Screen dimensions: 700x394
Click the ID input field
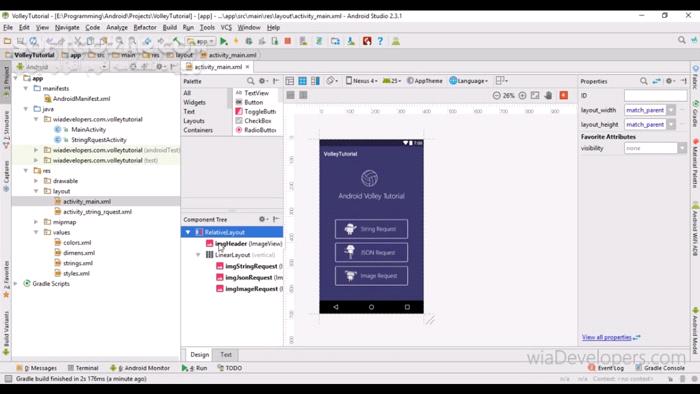tap(655, 95)
